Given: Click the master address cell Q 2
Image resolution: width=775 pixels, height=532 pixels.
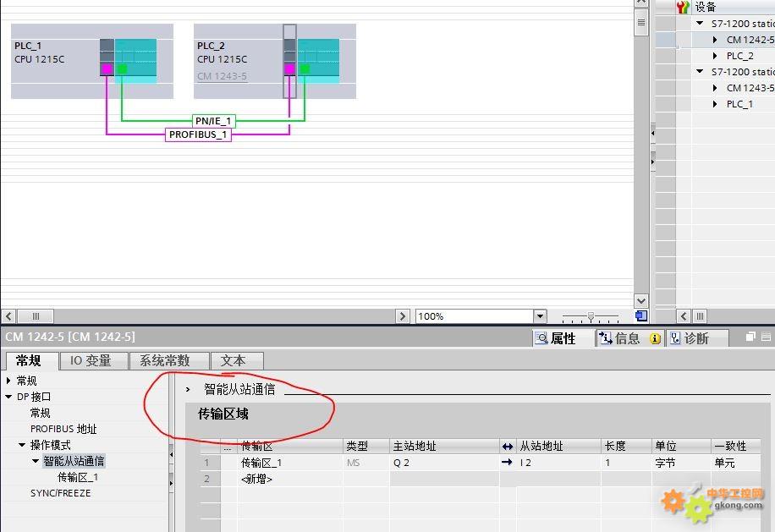Looking at the screenshot, I should tap(445, 463).
